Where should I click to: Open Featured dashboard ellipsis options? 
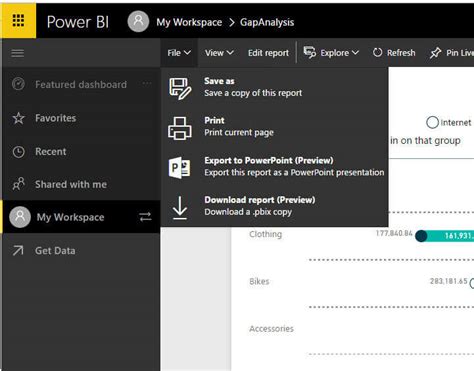(x=147, y=83)
